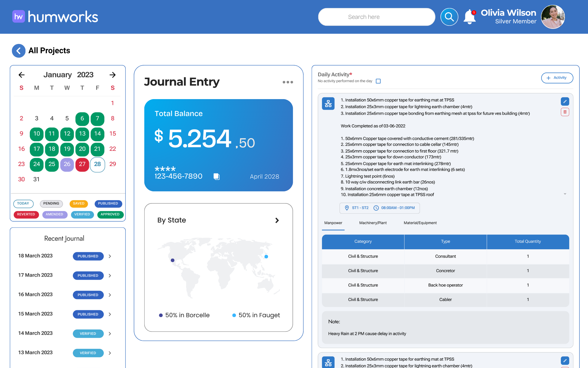
Task: Click the back arrow beside All Projects
Action: [x=19, y=51]
